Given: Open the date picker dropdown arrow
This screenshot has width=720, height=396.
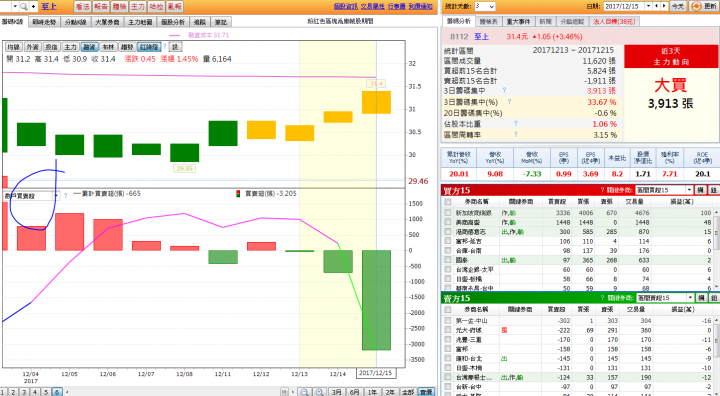Looking at the screenshot, I should [x=648, y=6].
